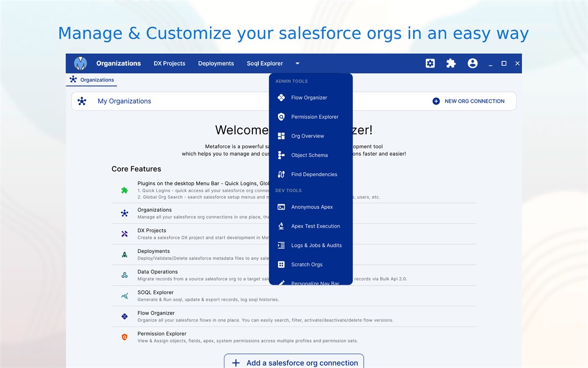This screenshot has height=368, width=588.
Task: Launch Find Dependencies tool
Action: (x=314, y=174)
